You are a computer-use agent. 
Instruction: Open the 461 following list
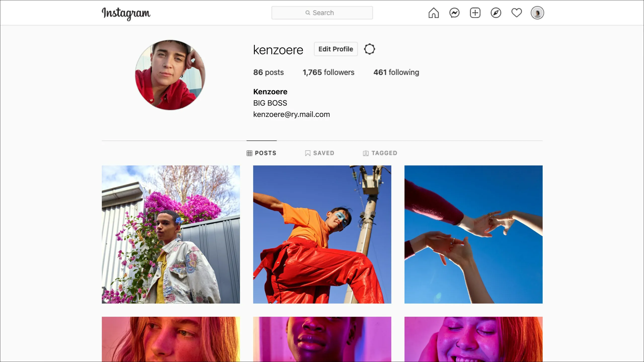pyautogui.click(x=396, y=72)
